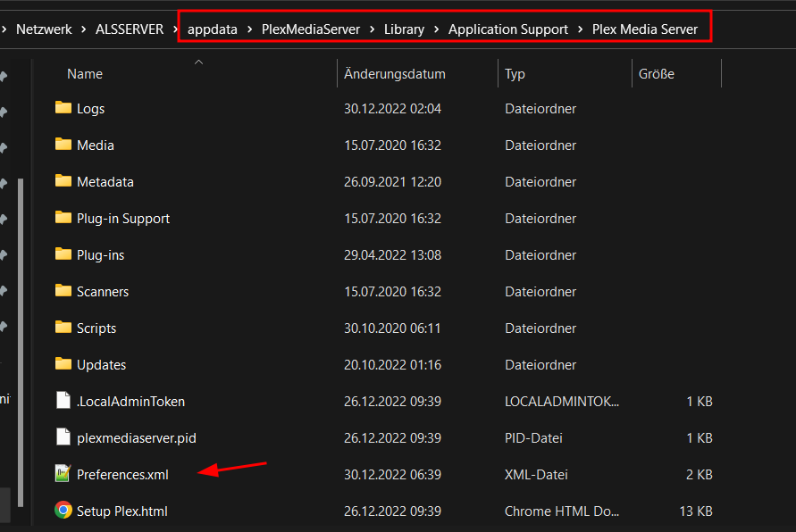Click the Chrome icon of Setup Plex.html
Image resolution: width=796 pixels, height=532 pixels.
coord(63,511)
